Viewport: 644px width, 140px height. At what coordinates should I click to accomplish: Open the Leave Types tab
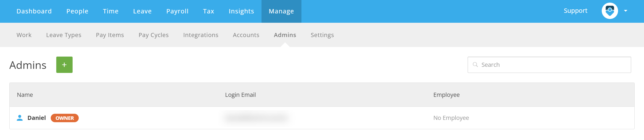pyautogui.click(x=64, y=35)
